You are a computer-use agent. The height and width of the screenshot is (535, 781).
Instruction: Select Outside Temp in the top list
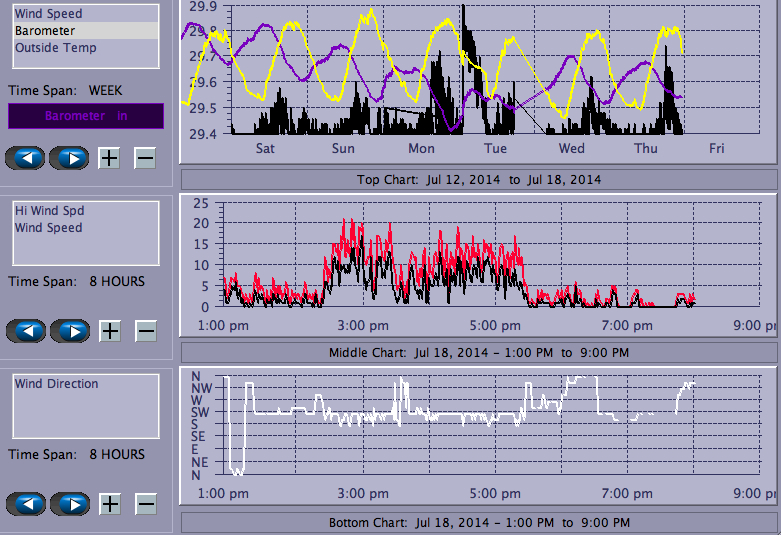[x=55, y=47]
